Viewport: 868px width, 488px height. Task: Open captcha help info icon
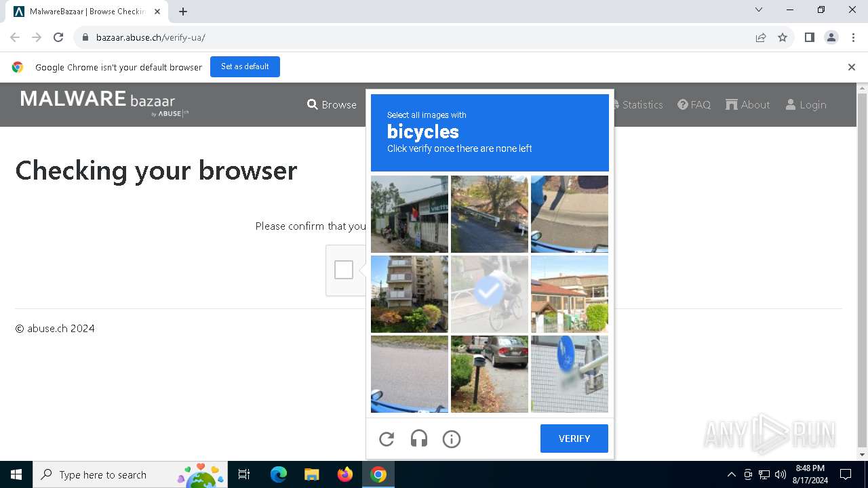452,439
